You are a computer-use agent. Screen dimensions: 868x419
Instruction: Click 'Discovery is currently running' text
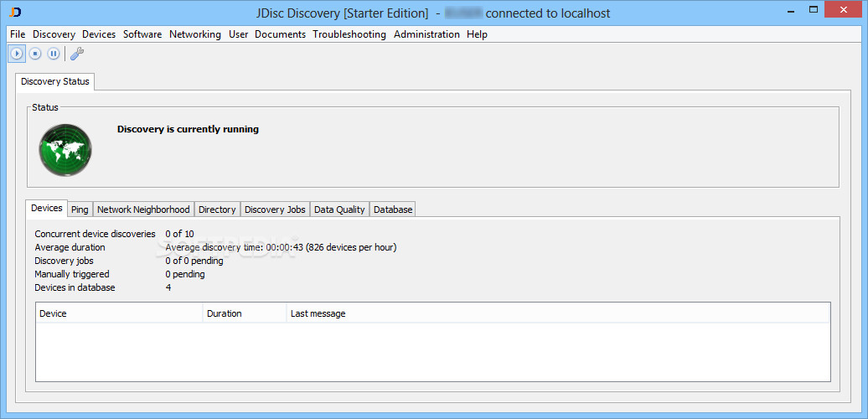point(188,130)
